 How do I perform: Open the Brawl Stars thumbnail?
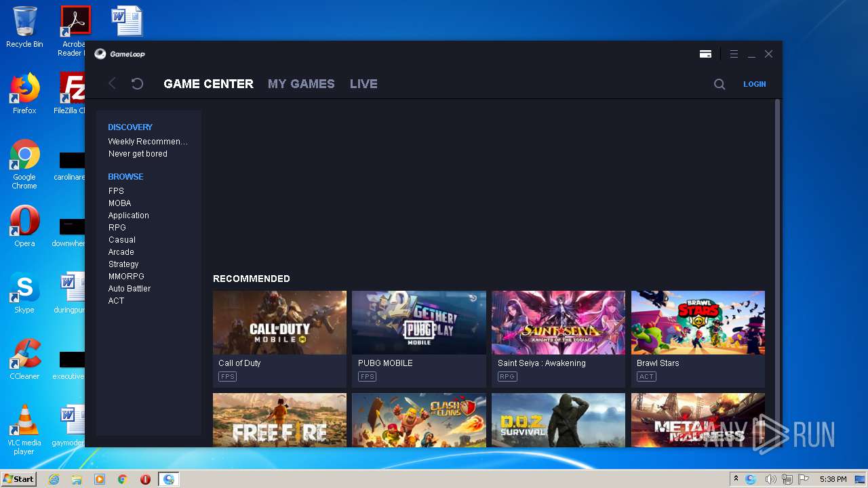tap(698, 323)
